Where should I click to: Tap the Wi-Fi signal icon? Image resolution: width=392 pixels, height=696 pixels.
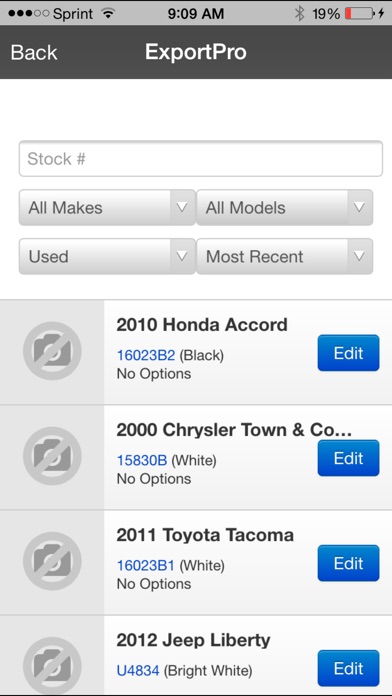click(x=107, y=14)
